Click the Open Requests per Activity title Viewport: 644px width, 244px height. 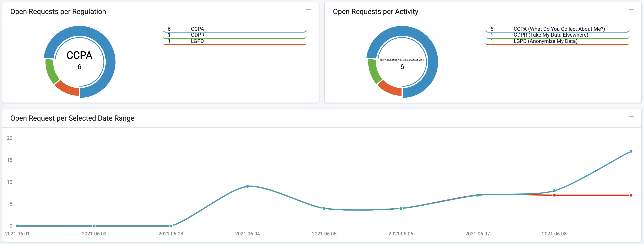(x=376, y=12)
